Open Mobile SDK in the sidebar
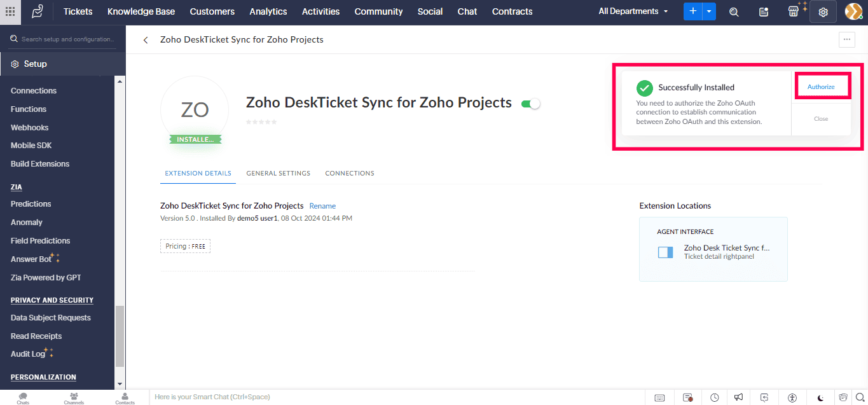The image size is (868, 405). click(31, 146)
